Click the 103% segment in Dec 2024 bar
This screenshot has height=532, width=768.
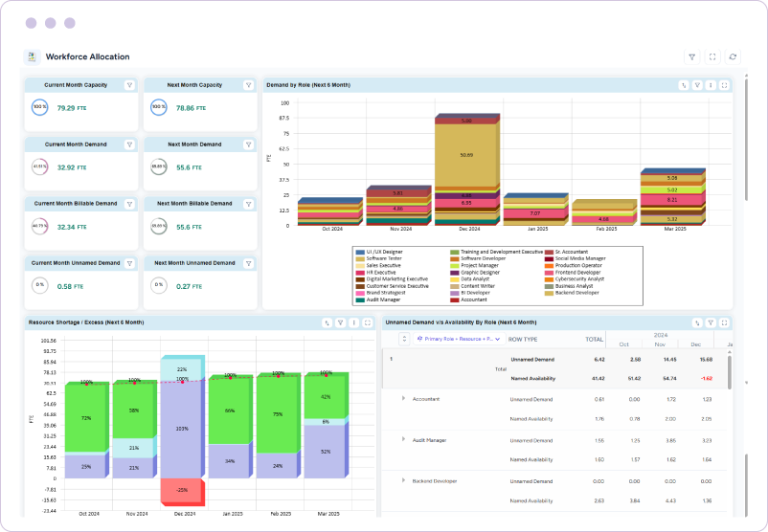[x=181, y=429]
